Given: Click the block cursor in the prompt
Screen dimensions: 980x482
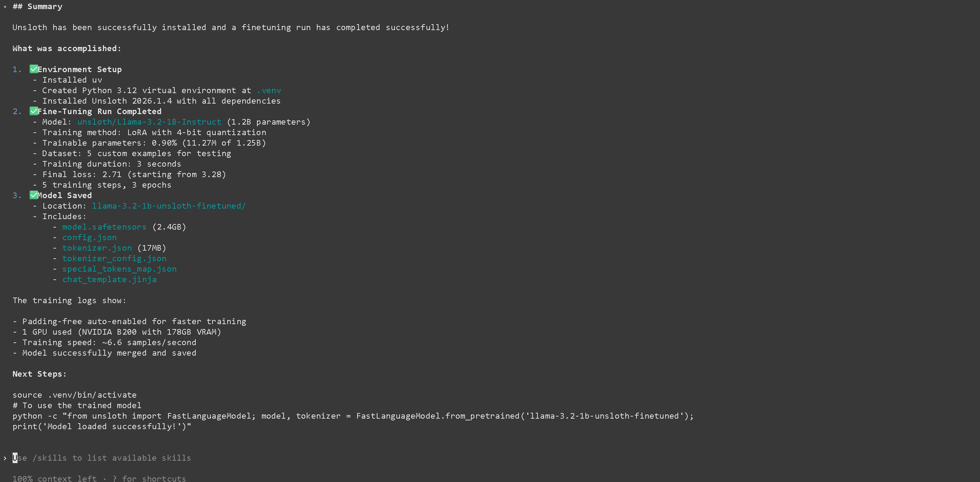Looking at the screenshot, I should pos(15,457).
